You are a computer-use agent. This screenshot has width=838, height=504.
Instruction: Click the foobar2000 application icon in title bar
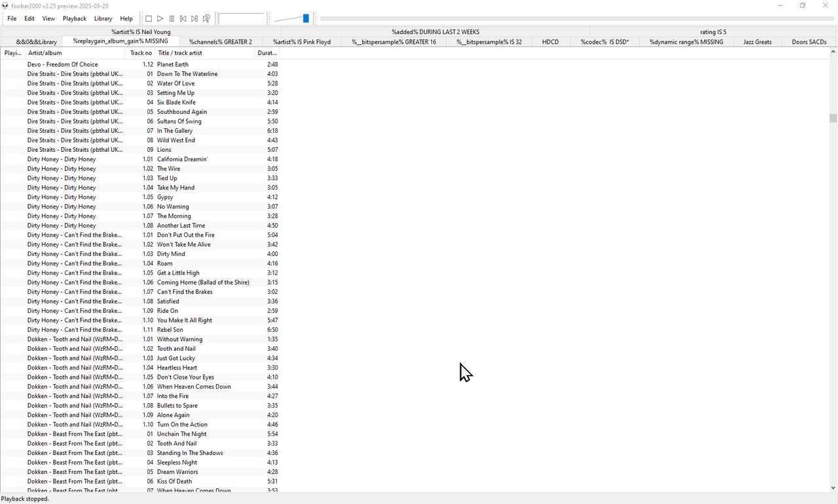(5, 5)
